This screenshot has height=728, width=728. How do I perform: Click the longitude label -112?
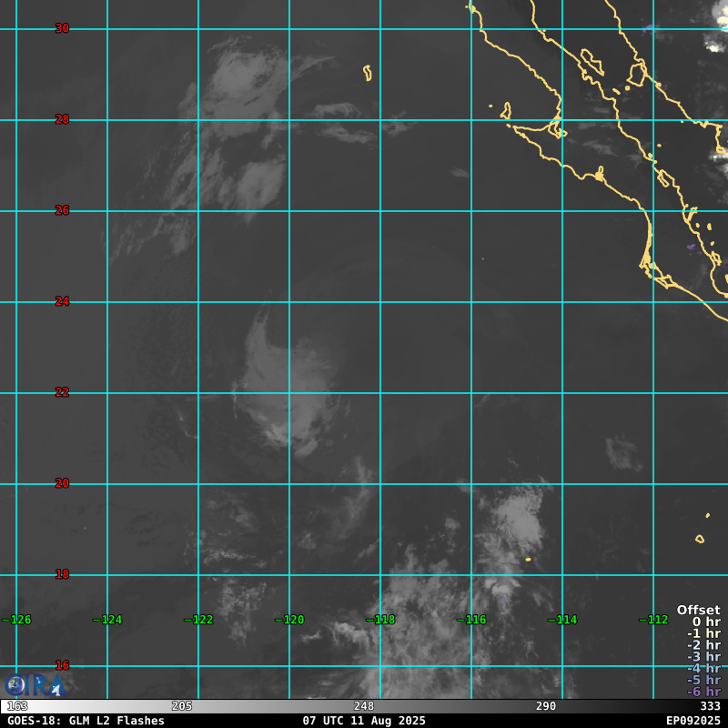coord(653,620)
